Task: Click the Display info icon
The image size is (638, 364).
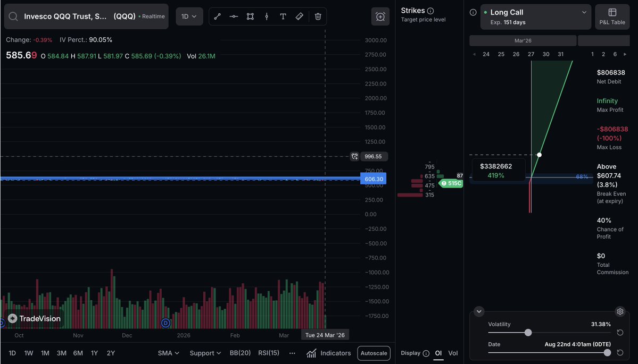Action: (x=426, y=353)
